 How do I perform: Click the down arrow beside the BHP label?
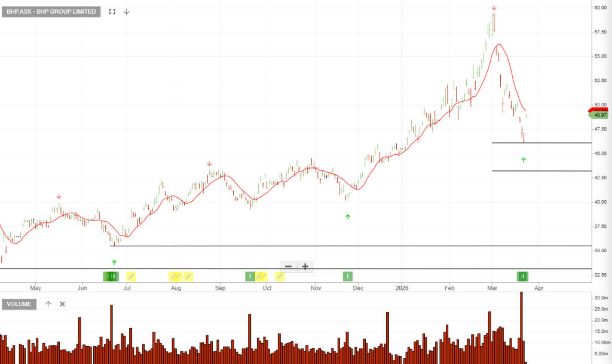(126, 11)
